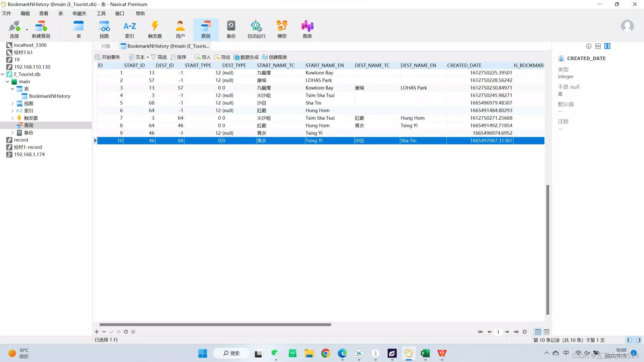Open the 文本 (Text) dropdown arrow

point(148,57)
